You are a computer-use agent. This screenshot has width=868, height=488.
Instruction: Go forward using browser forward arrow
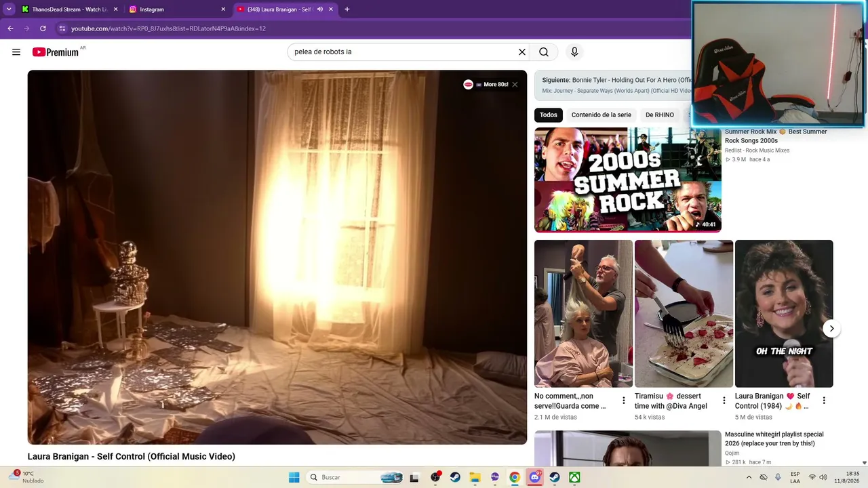tap(26, 28)
